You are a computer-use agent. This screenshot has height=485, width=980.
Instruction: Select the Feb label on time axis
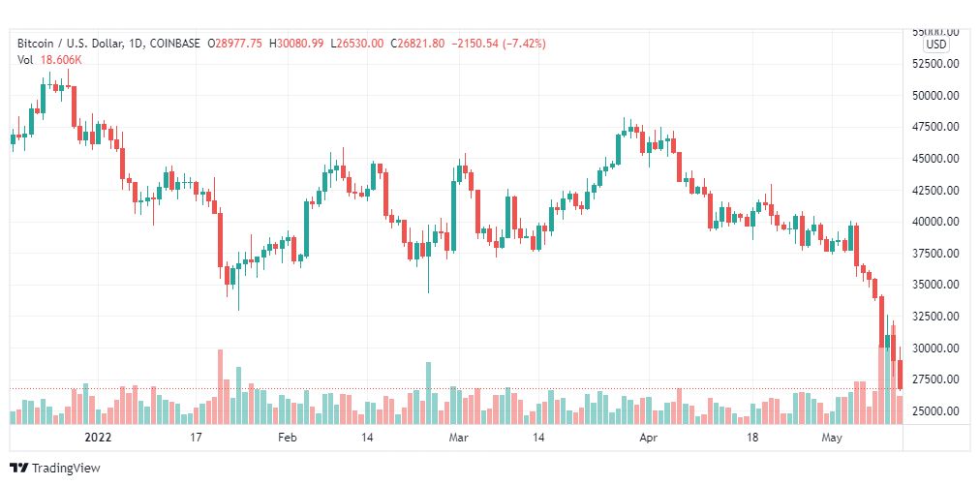(x=287, y=438)
